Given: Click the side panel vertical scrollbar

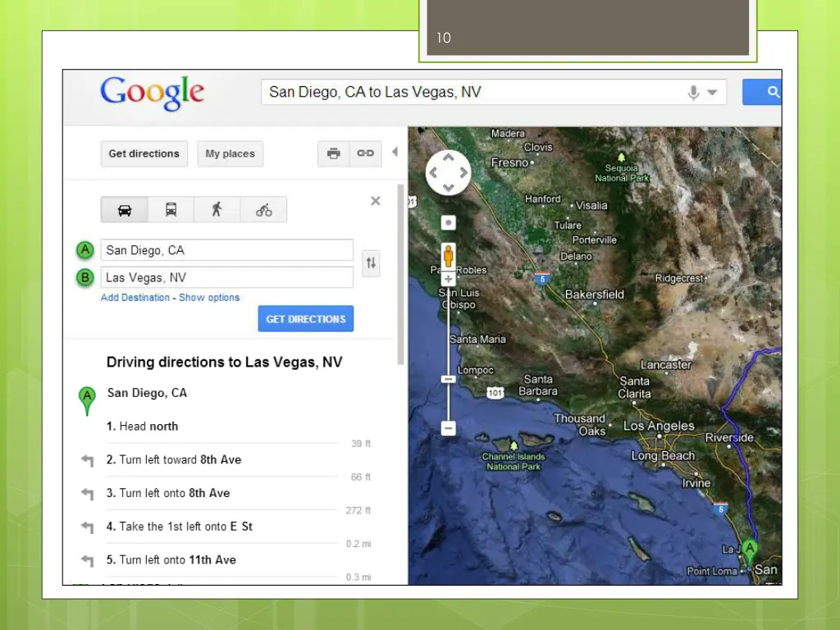Looking at the screenshot, I should click(400, 274).
